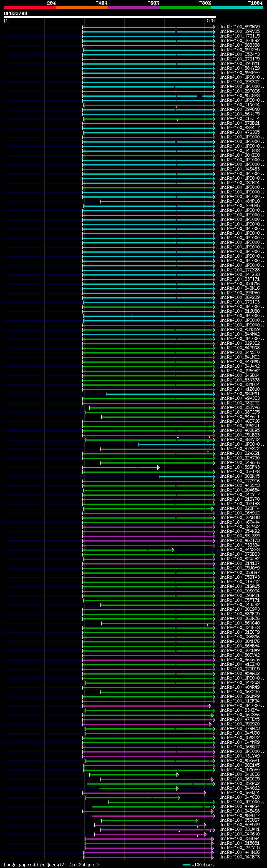Open hit UniRef100_A8XPA1

click(x=239, y=394)
